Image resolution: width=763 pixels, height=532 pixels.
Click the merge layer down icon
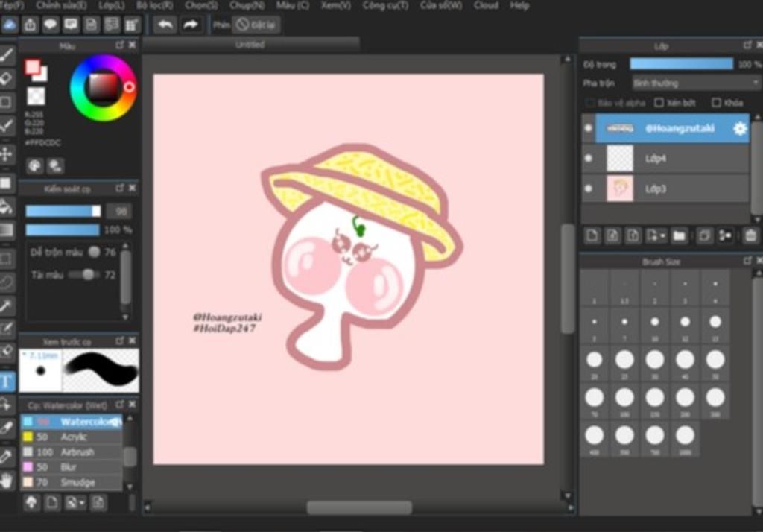pos(725,236)
